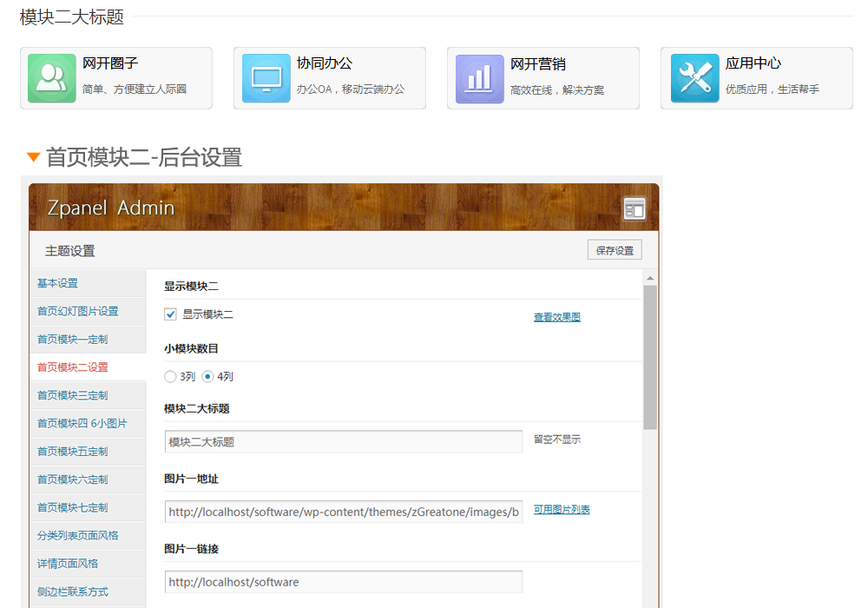Click the 办公OA,移动云端办公 subtitle
The width and height of the screenshot is (868, 608).
pyautogui.click(x=351, y=89)
